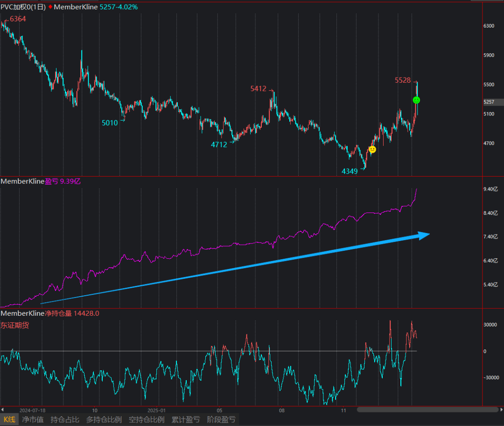Screen dimensions: 504x426
Task: Open the 多持仓比例 tab
Action: 104,419
